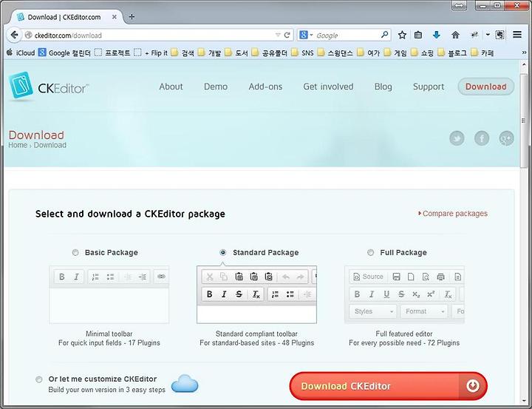Share via the Facebook circle icon
This screenshot has width=532, height=409.
(482, 138)
